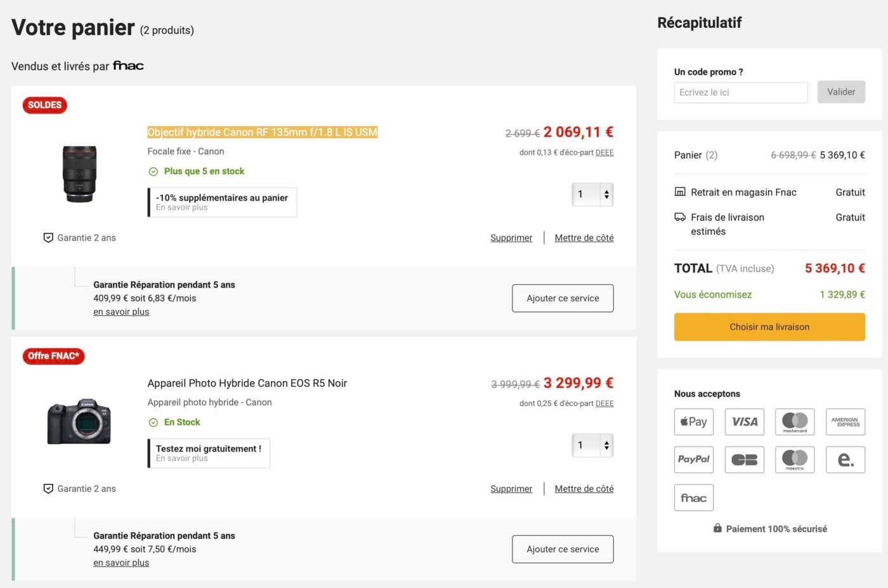This screenshot has height=588, width=888.
Task: Click the DEEE link under the 2 069,11 € price
Action: [604, 152]
